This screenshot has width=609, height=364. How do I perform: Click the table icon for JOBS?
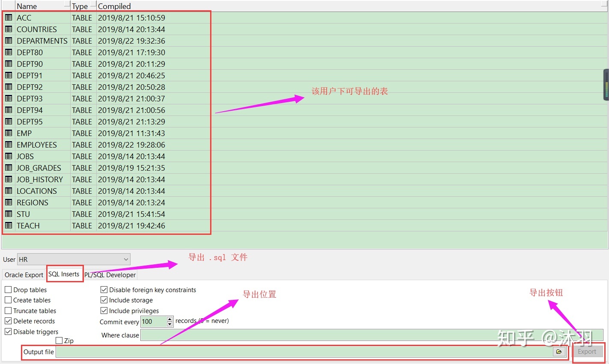point(9,156)
